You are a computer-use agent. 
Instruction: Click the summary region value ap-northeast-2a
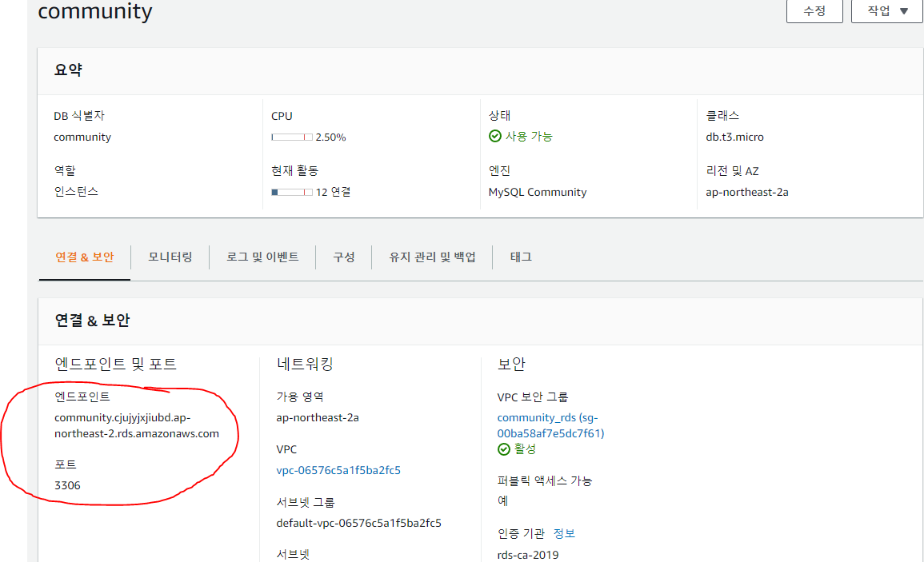746,192
